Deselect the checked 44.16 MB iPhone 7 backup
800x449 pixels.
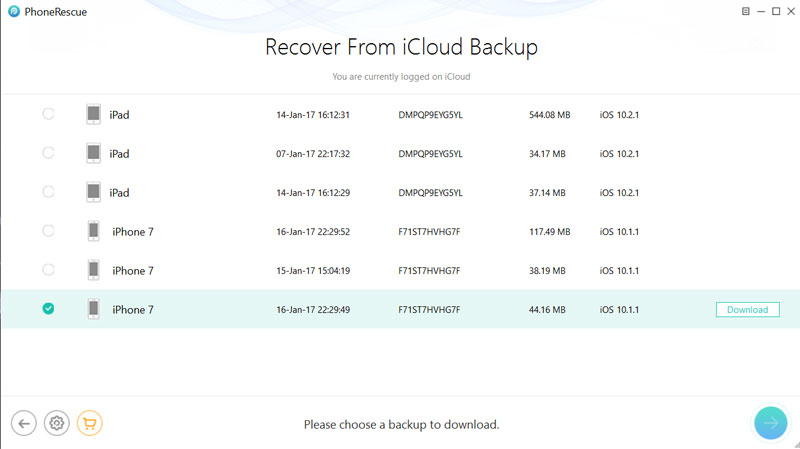[48, 309]
